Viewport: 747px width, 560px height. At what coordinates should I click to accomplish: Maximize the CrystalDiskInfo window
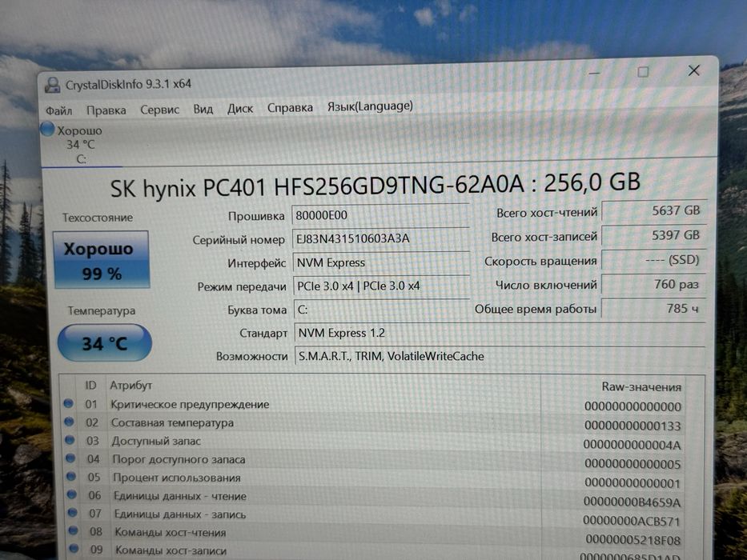643,72
